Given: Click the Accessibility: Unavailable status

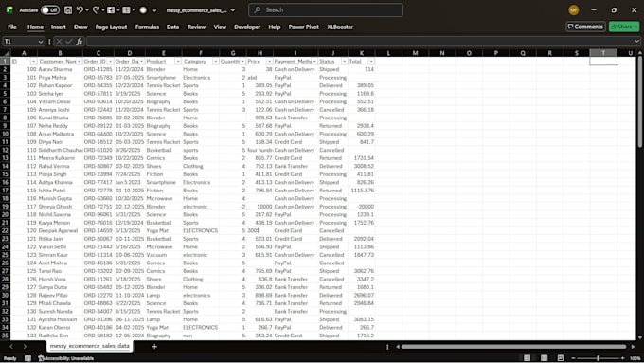Looking at the screenshot, I should pos(65,358).
